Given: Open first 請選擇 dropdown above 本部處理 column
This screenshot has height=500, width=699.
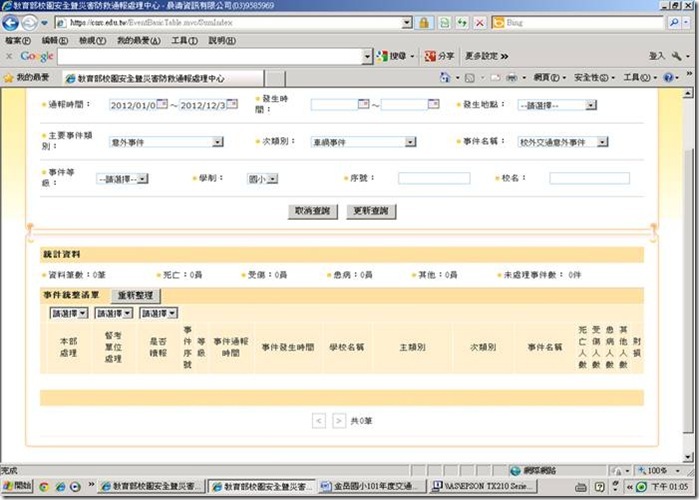Looking at the screenshot, I should click(x=69, y=313).
